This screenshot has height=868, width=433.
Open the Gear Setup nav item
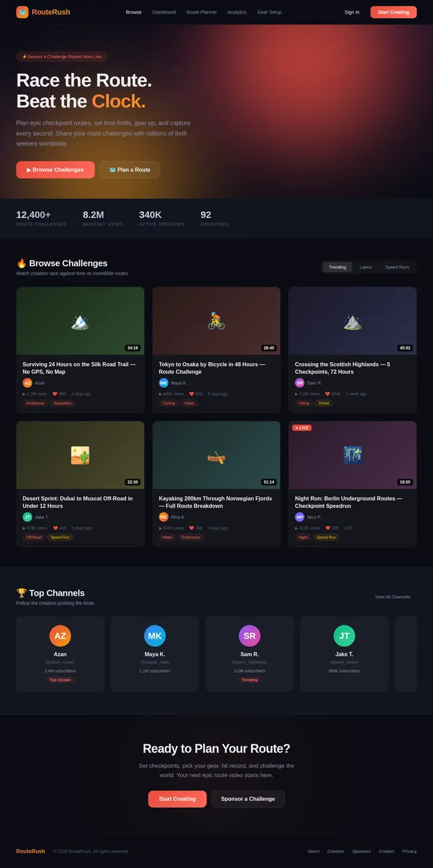269,12
